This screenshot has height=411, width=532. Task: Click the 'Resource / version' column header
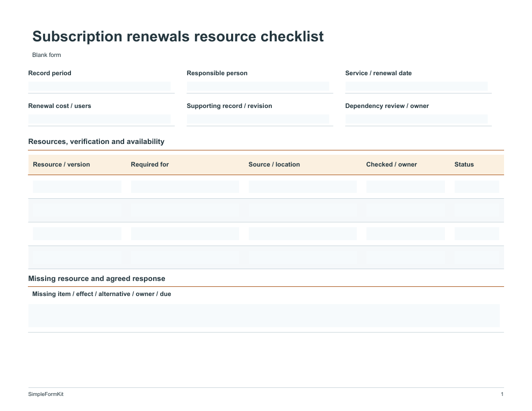coord(61,164)
